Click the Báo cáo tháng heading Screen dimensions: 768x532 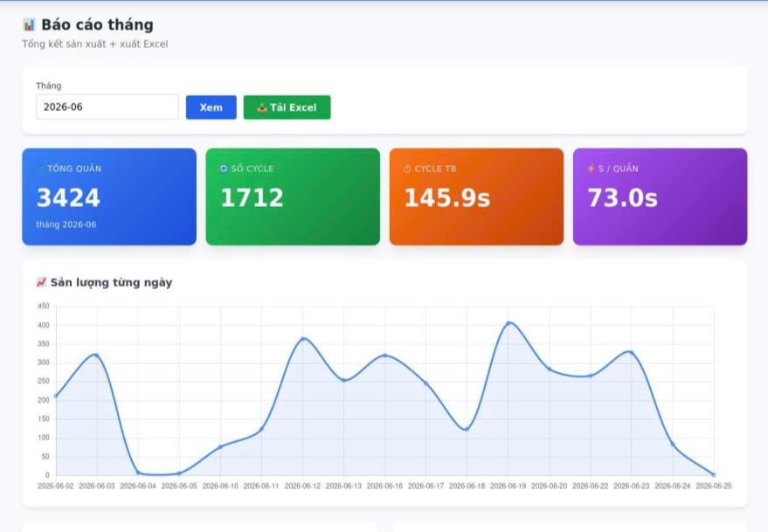[x=98, y=24]
